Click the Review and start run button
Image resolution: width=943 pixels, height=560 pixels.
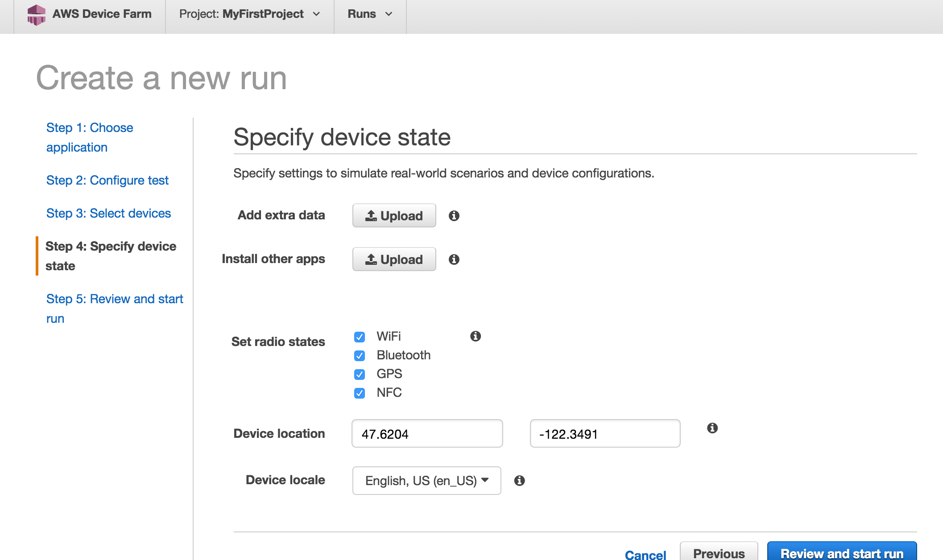pyautogui.click(x=841, y=553)
